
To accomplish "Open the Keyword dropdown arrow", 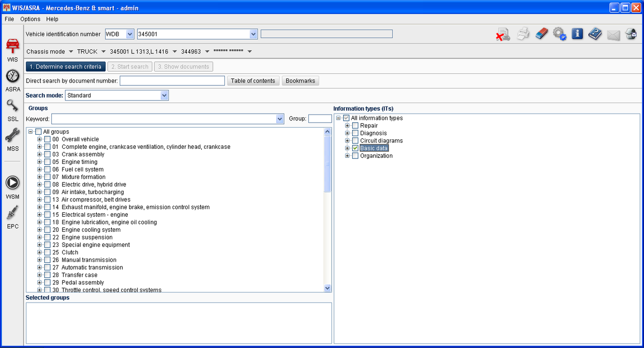I will 280,119.
